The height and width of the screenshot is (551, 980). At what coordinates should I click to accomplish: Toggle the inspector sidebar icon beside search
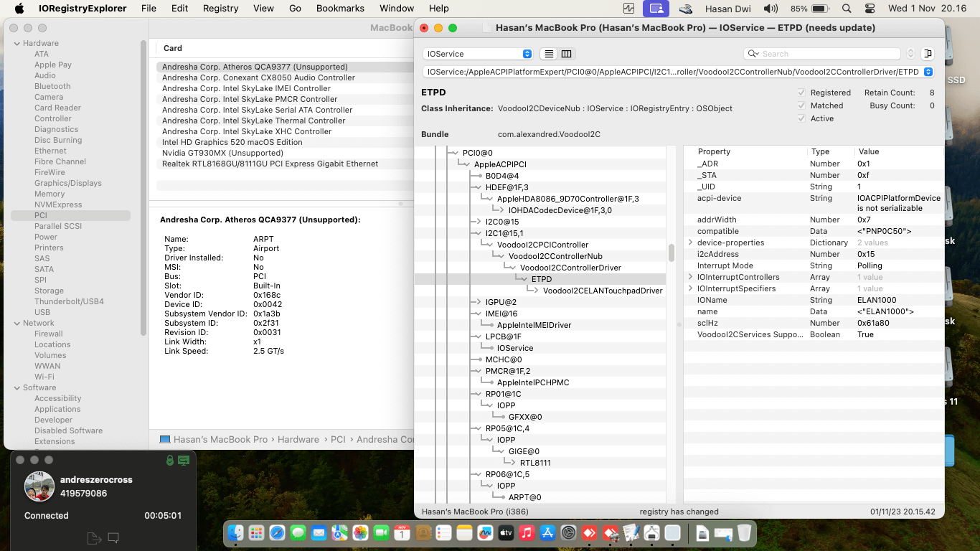coord(928,54)
